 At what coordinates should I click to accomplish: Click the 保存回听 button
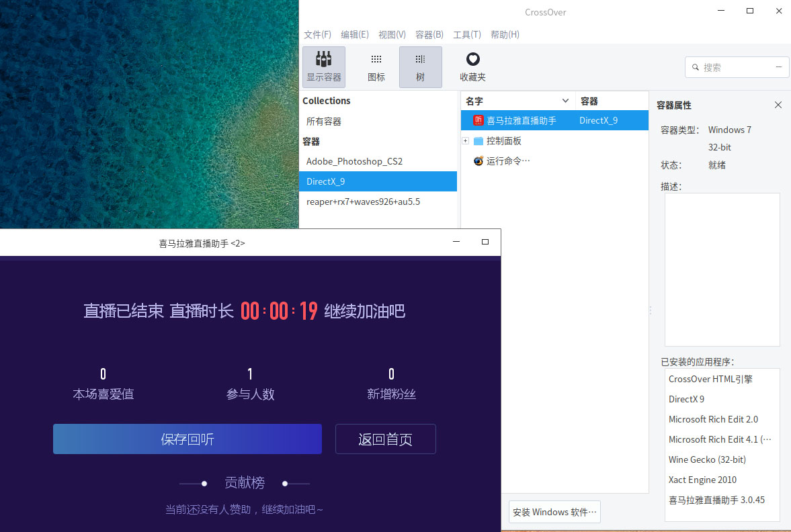point(187,439)
